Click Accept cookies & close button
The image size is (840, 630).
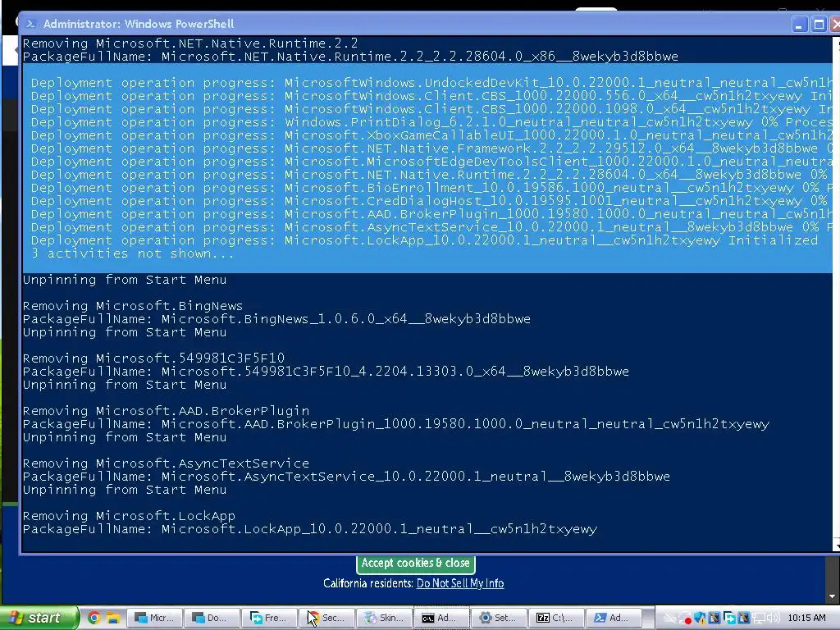(415, 563)
